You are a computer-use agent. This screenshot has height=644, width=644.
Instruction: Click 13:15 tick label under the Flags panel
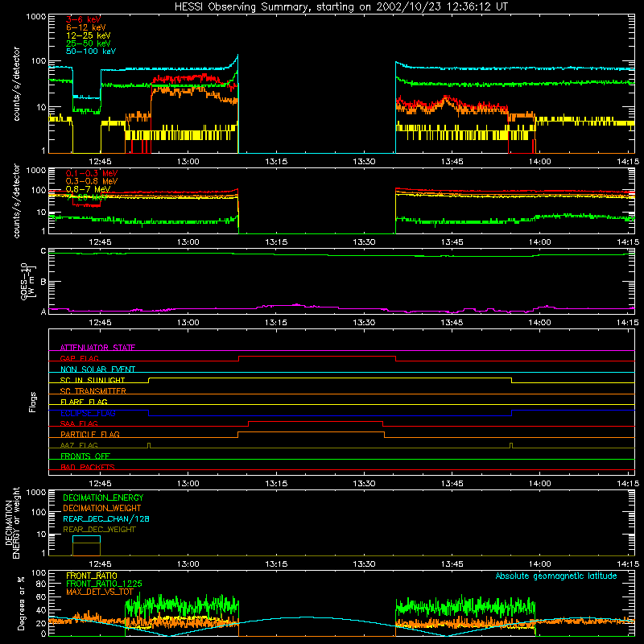276,484
